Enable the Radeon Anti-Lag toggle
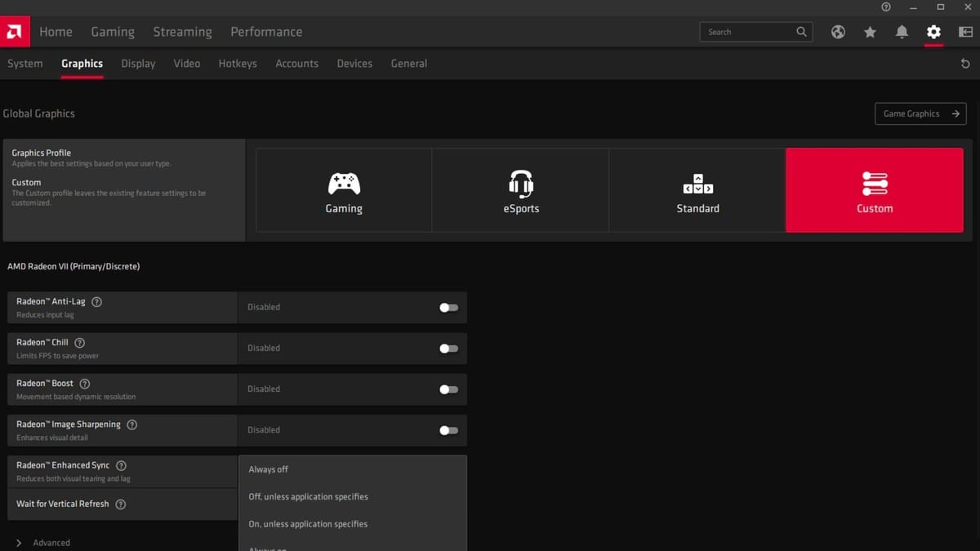980x551 pixels. [x=448, y=308]
